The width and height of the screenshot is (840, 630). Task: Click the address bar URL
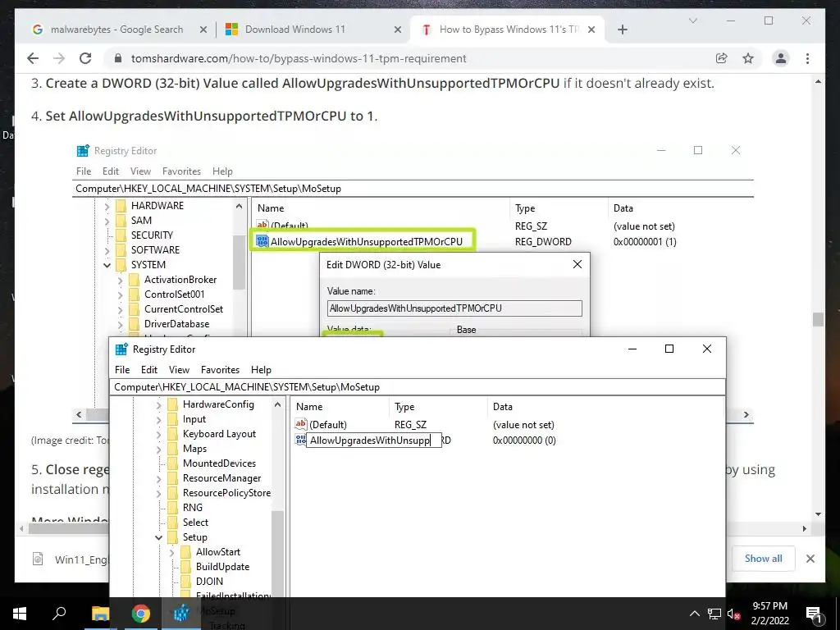click(299, 58)
